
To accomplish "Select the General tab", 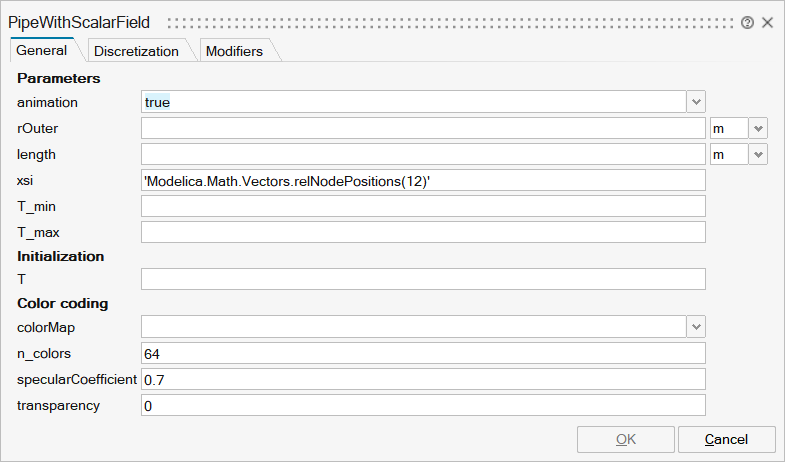I will [42, 50].
